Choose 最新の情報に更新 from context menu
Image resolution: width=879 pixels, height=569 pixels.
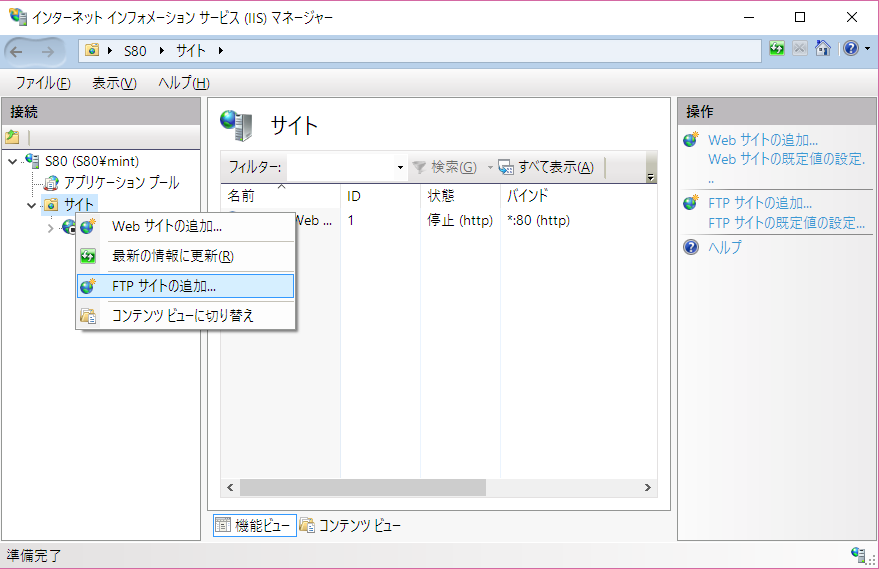coord(185,256)
